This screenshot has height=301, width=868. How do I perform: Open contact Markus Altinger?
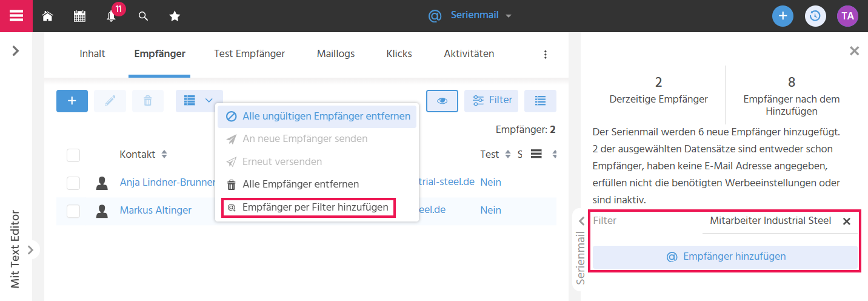click(156, 210)
